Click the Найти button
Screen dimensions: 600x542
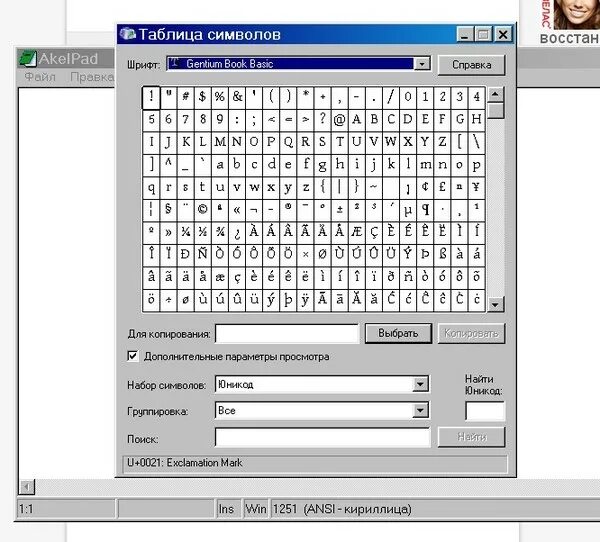click(x=471, y=437)
